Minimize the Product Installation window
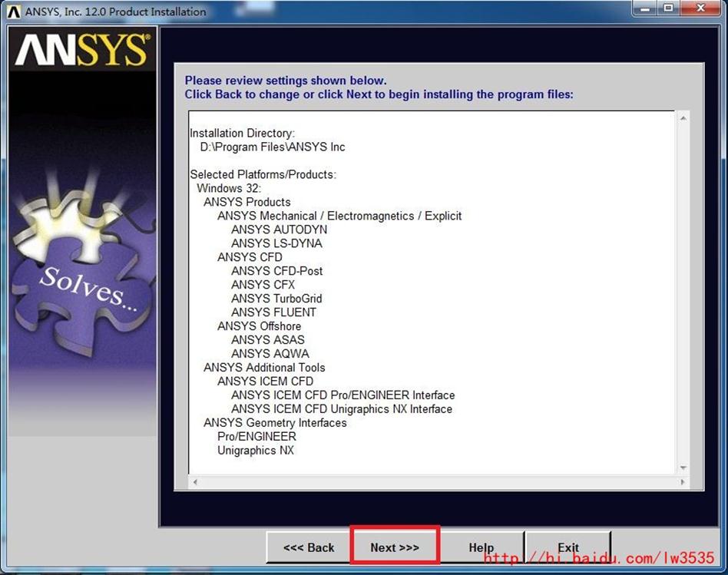 pyautogui.click(x=645, y=8)
